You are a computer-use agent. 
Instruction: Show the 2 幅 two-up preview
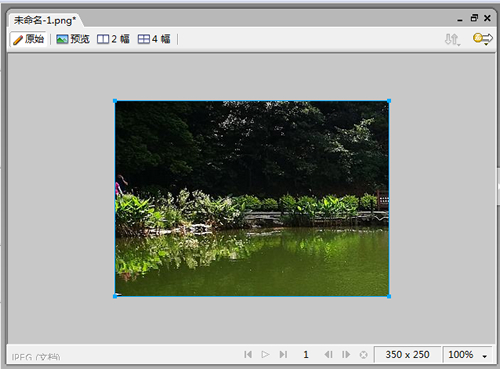pyautogui.click(x=113, y=39)
